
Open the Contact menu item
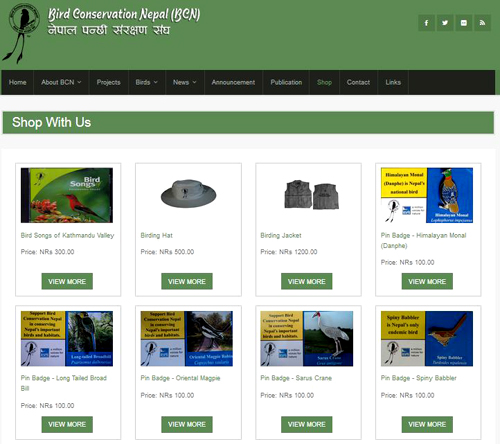(358, 82)
